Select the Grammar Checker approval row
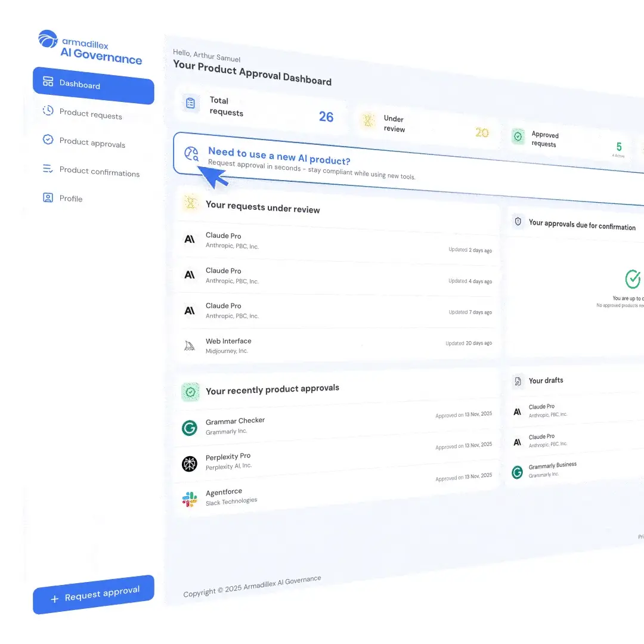This screenshot has width=644, height=644. click(336, 423)
